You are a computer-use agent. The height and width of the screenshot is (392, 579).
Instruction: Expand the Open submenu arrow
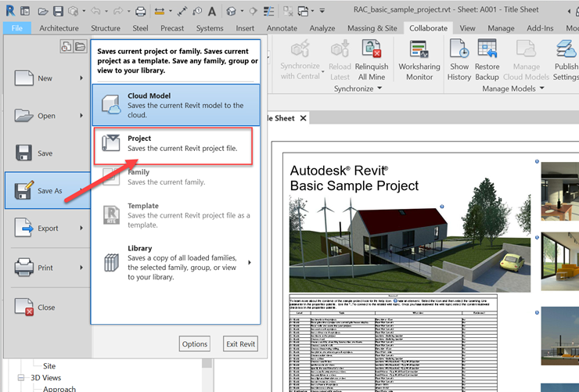click(x=81, y=116)
